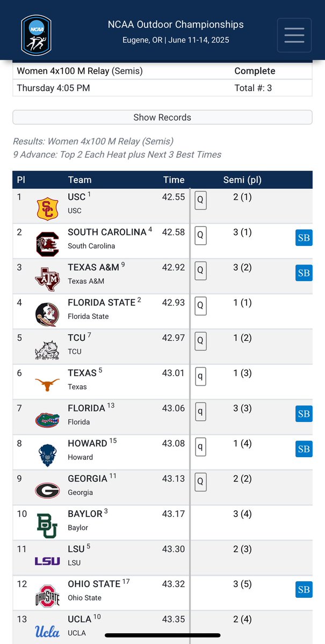Click the SB badge for Howard

coord(304,449)
